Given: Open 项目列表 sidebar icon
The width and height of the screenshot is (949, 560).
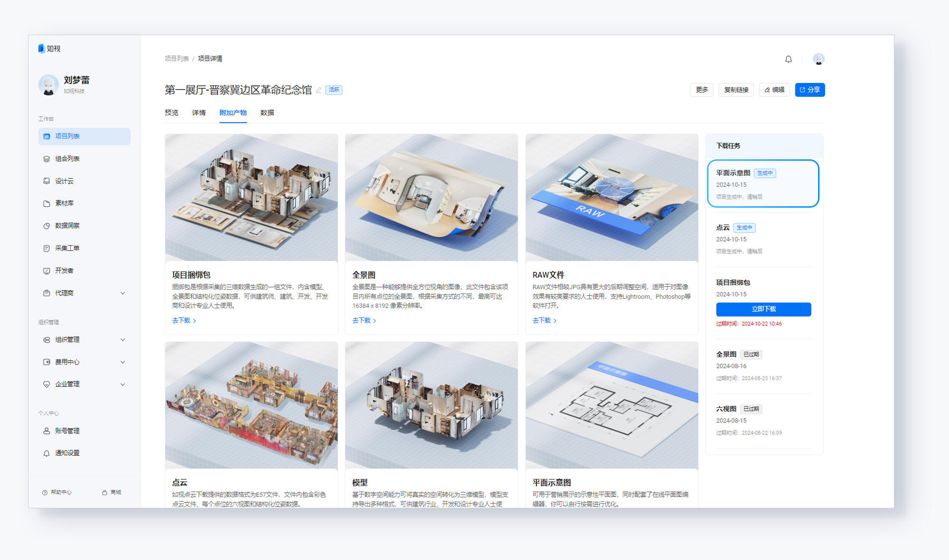Looking at the screenshot, I should pos(47,137).
